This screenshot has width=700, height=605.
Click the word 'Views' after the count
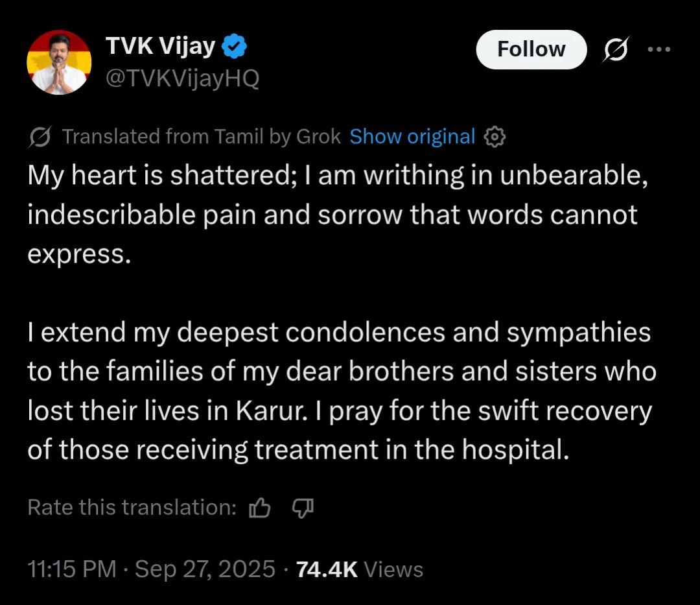[x=393, y=569]
